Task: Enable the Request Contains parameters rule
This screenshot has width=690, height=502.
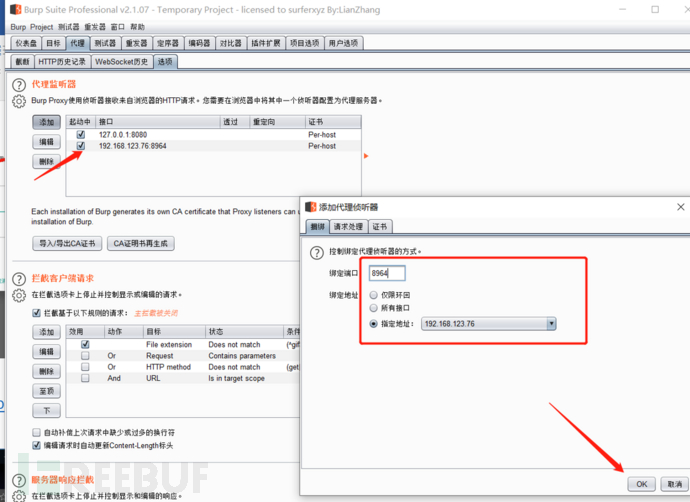Action: pyautogui.click(x=85, y=355)
